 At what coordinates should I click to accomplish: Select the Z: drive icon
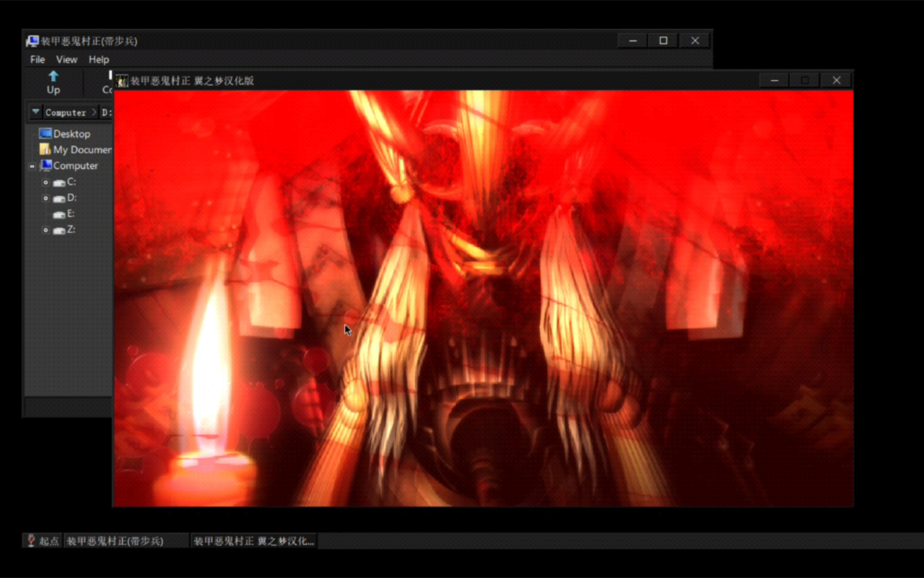59,230
